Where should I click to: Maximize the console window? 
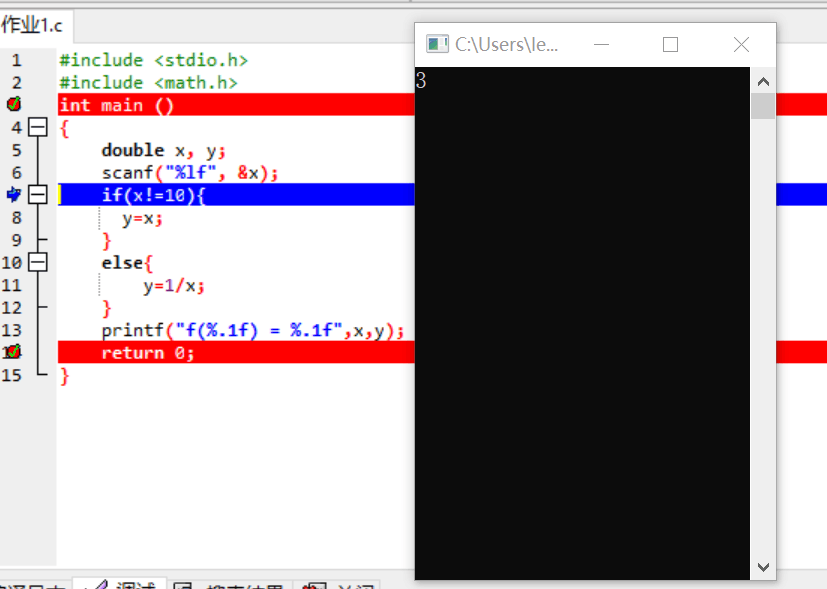tap(670, 45)
